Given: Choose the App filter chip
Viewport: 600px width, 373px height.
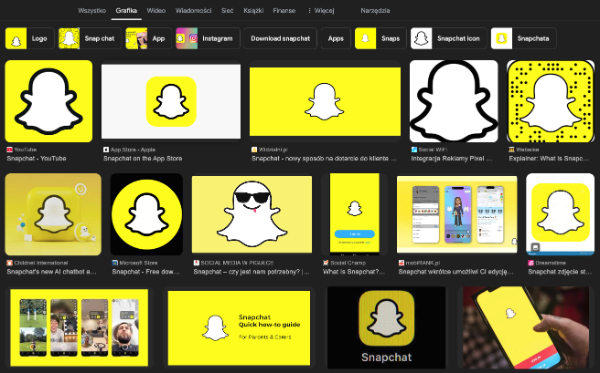Looking at the screenshot, I should [x=148, y=38].
